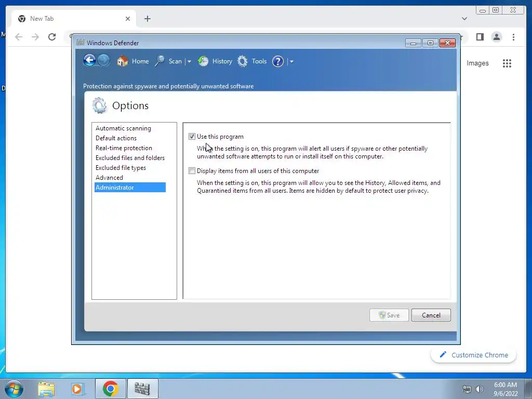Image resolution: width=532 pixels, height=399 pixels.
Task: Close the Chrome New Tab tab
Action: point(128,19)
